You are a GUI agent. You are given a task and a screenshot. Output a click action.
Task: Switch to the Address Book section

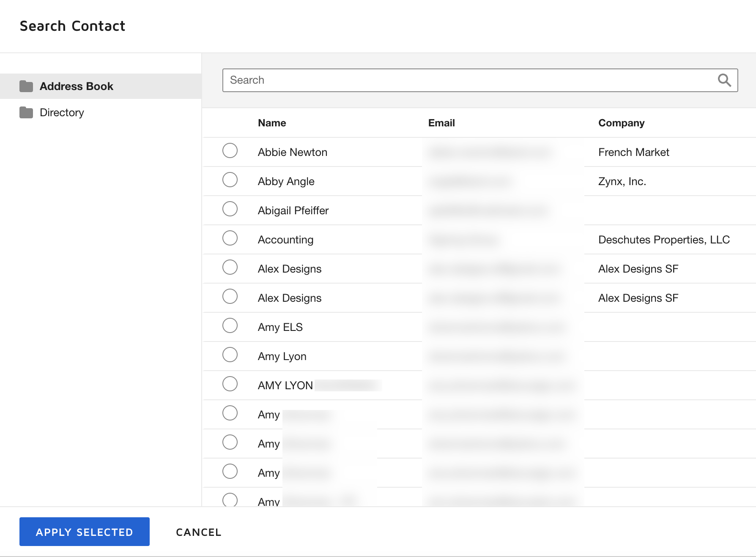click(76, 86)
